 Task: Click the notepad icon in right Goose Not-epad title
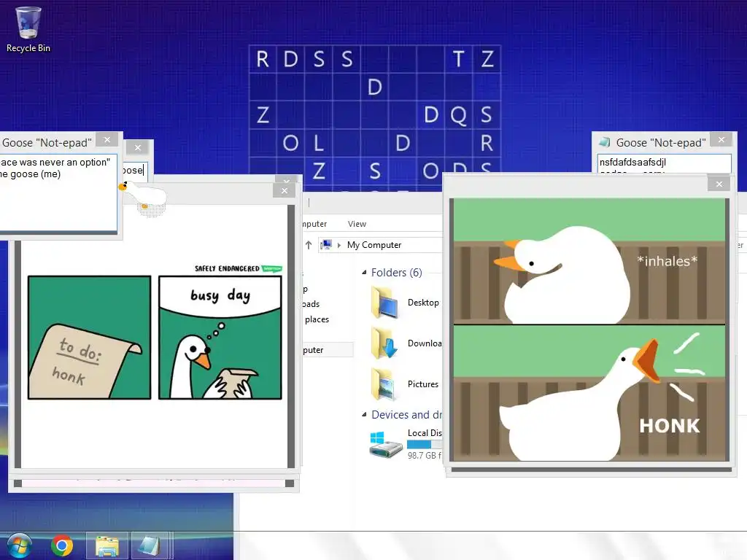[x=605, y=142]
